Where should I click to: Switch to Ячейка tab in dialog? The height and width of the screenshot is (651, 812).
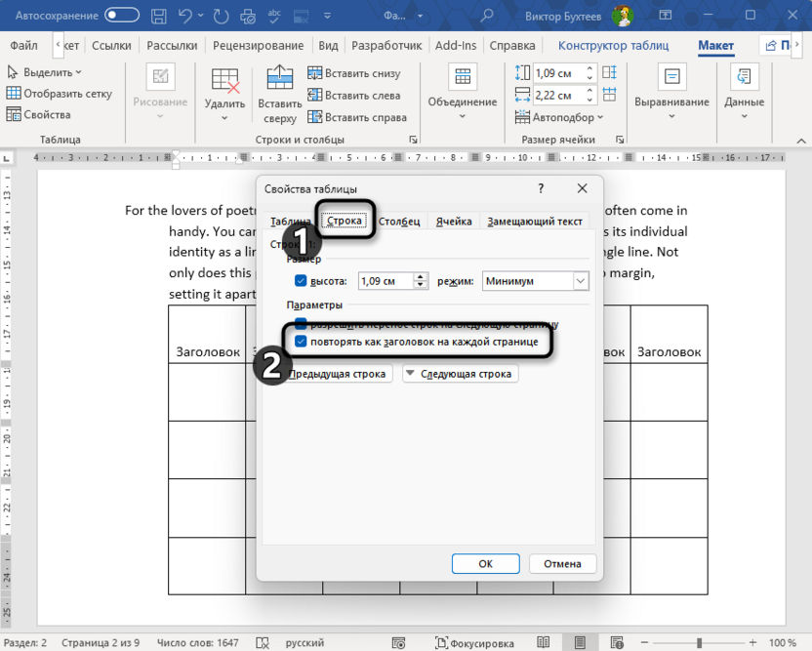pos(454,222)
